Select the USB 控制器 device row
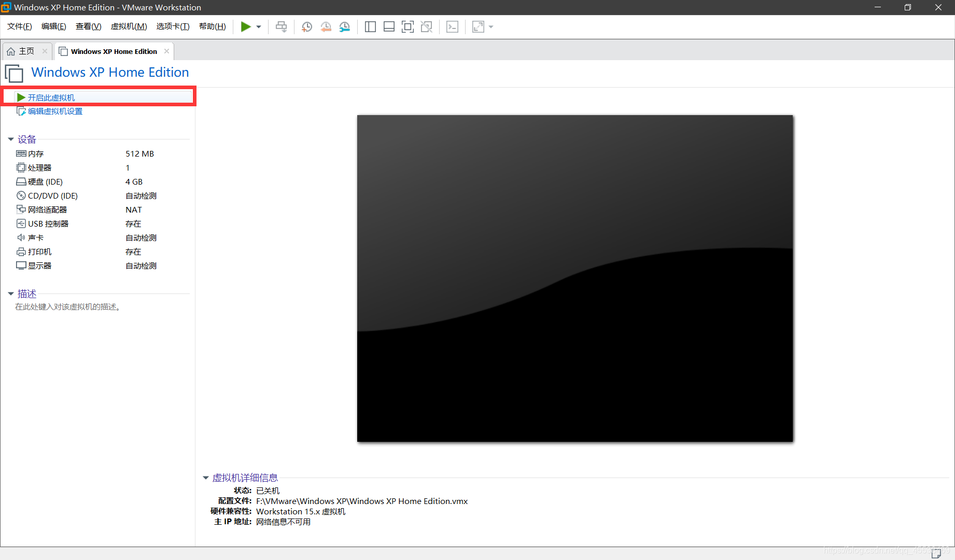Image resolution: width=955 pixels, height=560 pixels. point(102,223)
